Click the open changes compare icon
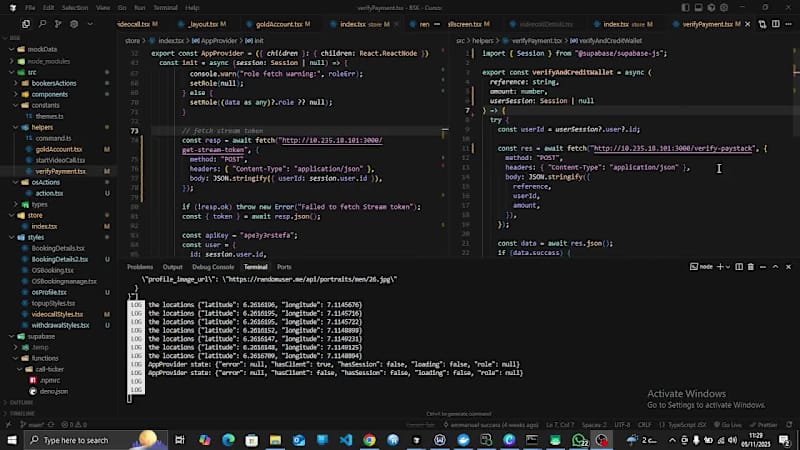Image resolution: width=800 pixels, height=450 pixels. [x=762, y=24]
